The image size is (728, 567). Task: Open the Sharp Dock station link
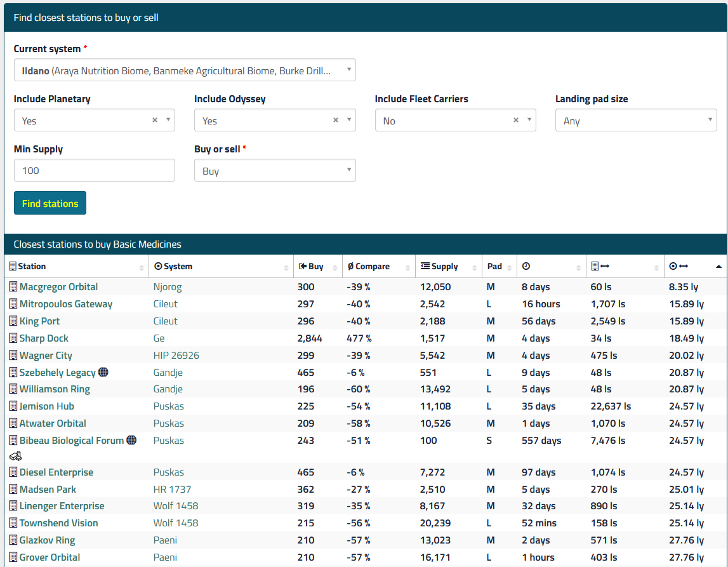44,338
